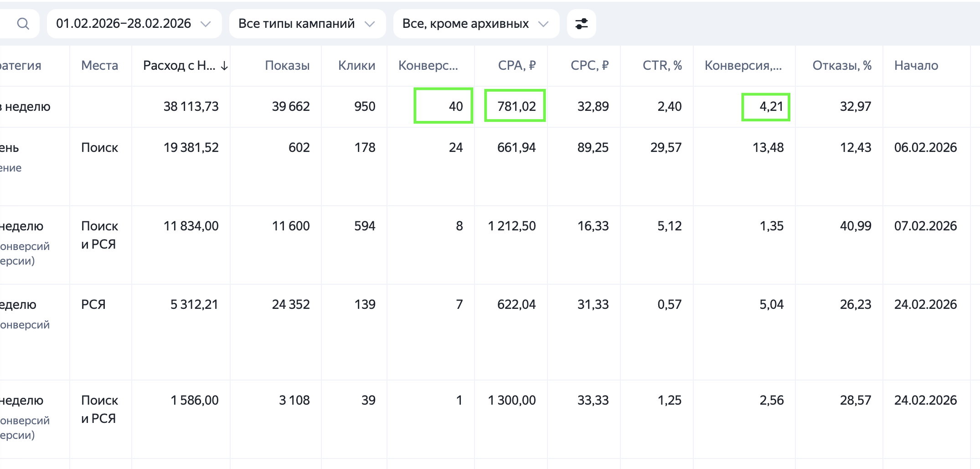Sort by the Клики column header
980x469 pixels.
356,66
